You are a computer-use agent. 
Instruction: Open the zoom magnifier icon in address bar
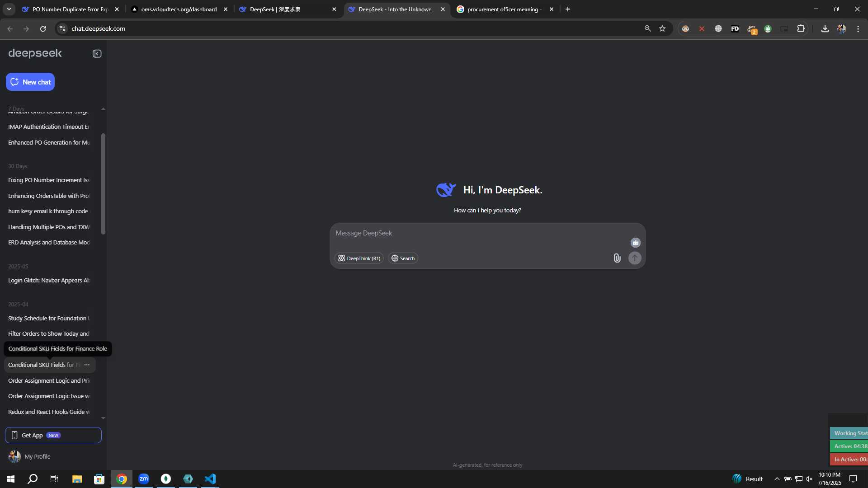point(647,28)
